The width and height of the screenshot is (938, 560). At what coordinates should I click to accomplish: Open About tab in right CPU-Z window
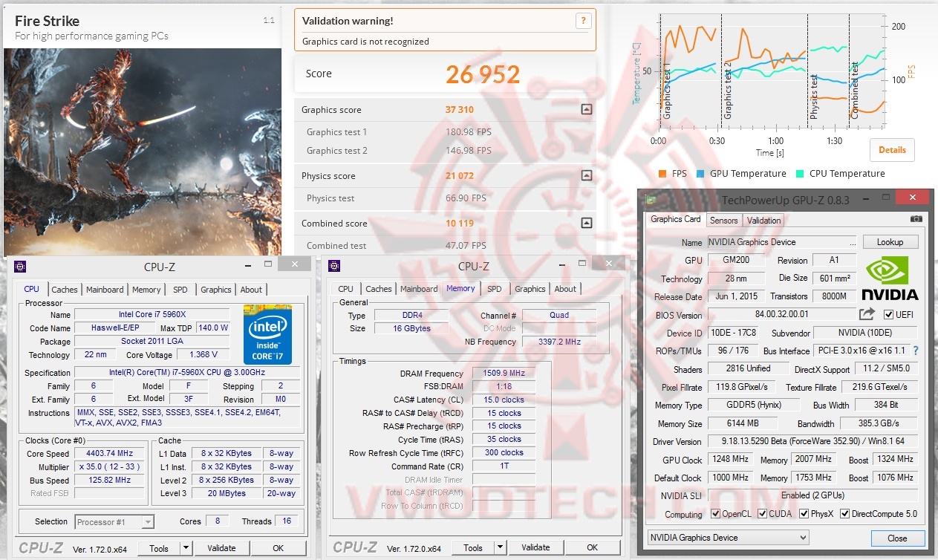[565, 289]
